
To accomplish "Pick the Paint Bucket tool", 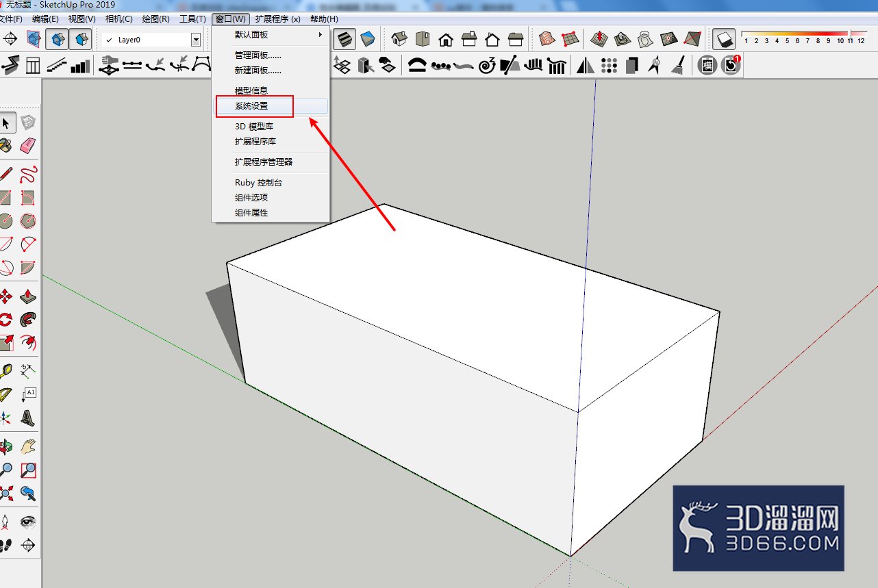I will pos(5,145).
